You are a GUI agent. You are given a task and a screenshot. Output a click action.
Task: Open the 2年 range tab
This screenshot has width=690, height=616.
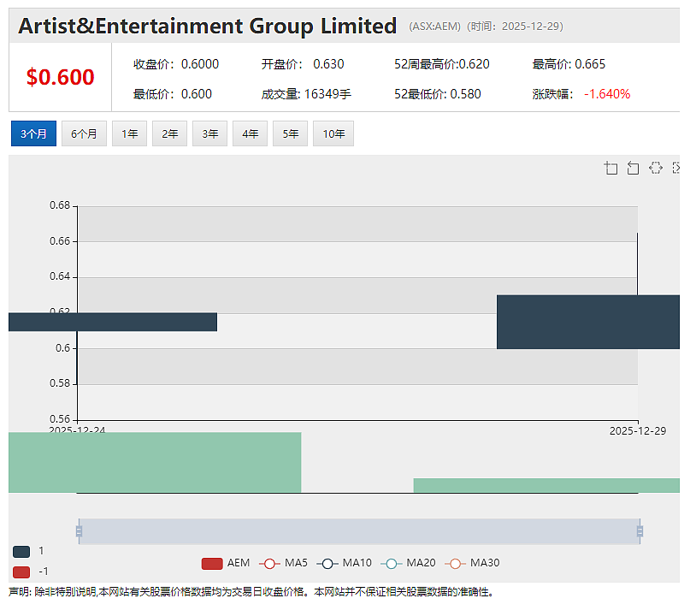point(169,133)
